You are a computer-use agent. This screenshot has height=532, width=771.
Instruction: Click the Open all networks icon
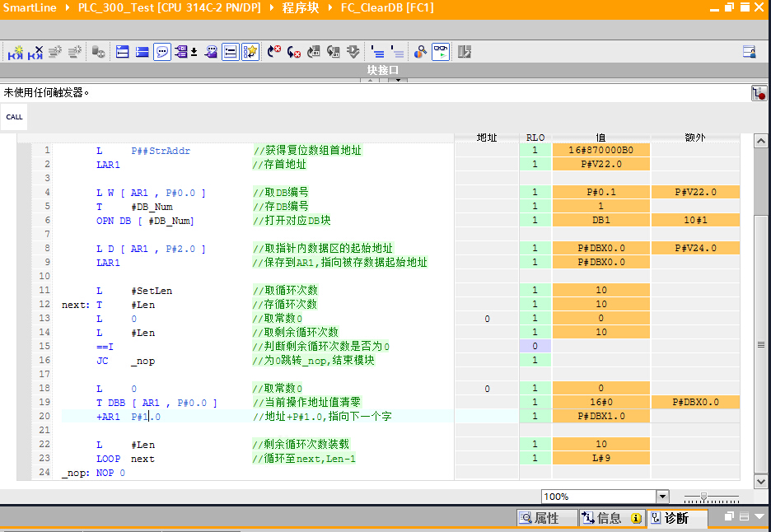pyautogui.click(x=122, y=52)
